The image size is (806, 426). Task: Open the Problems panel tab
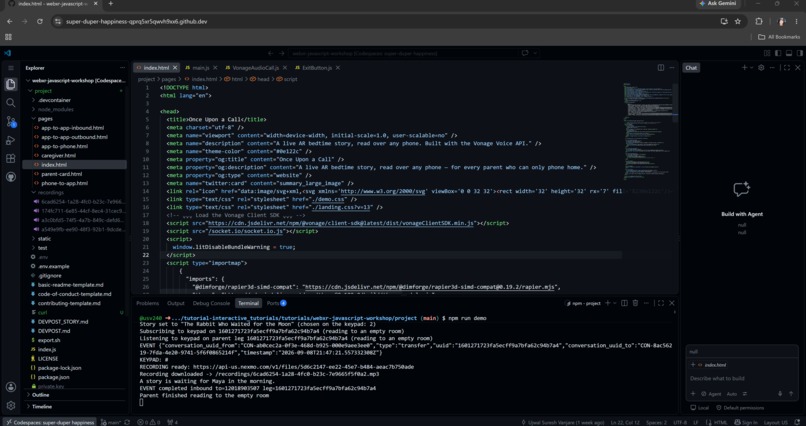coord(148,303)
